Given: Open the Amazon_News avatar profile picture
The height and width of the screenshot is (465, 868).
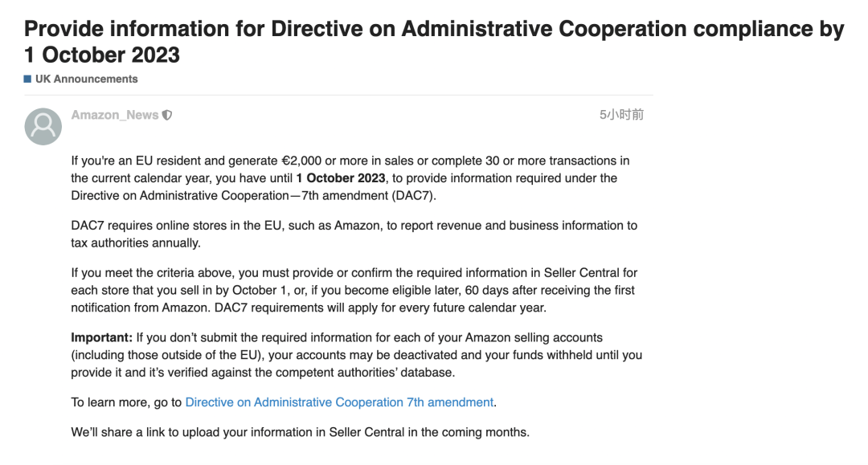Looking at the screenshot, I should [43, 127].
